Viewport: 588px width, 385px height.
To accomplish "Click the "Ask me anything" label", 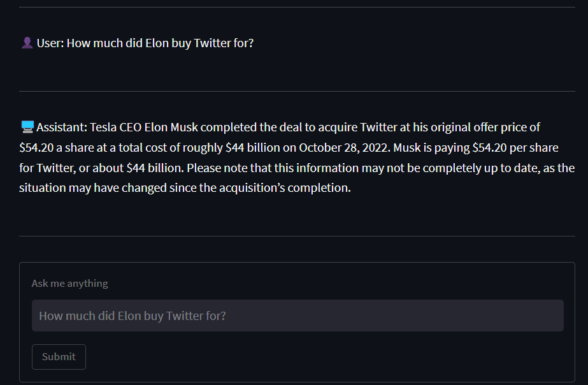I will 69,283.
